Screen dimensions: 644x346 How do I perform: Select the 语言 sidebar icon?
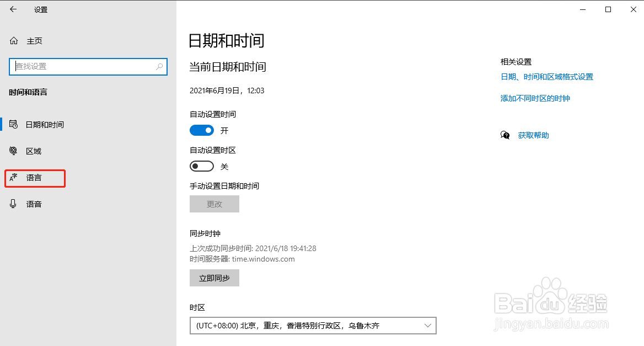[x=13, y=178]
